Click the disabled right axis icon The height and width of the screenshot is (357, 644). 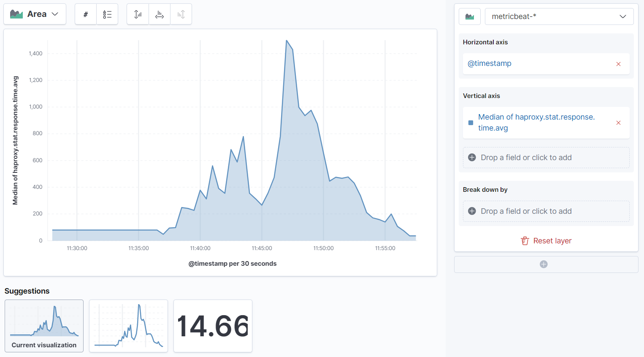[181, 14]
